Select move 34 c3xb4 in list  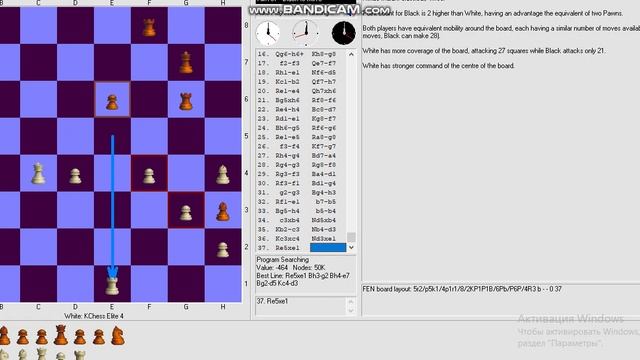tap(289, 220)
